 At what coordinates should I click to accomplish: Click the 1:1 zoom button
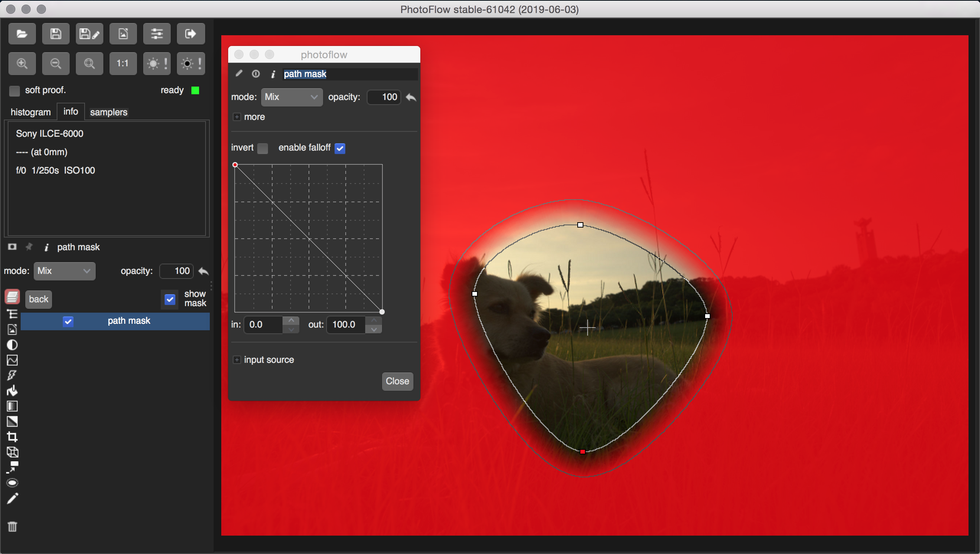(x=122, y=63)
